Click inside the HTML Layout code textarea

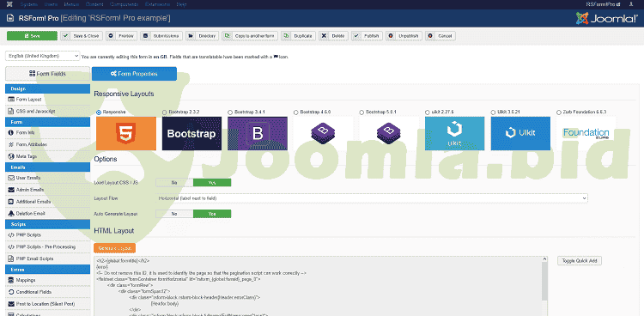(318, 286)
